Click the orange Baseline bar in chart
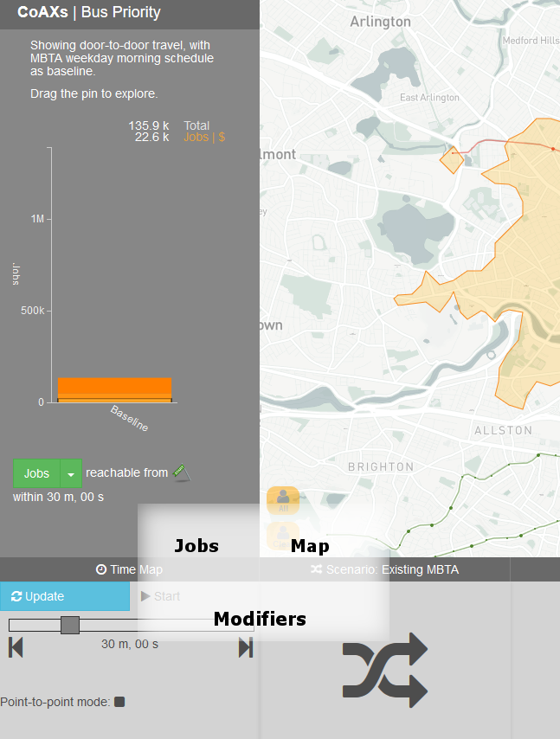 click(x=114, y=389)
